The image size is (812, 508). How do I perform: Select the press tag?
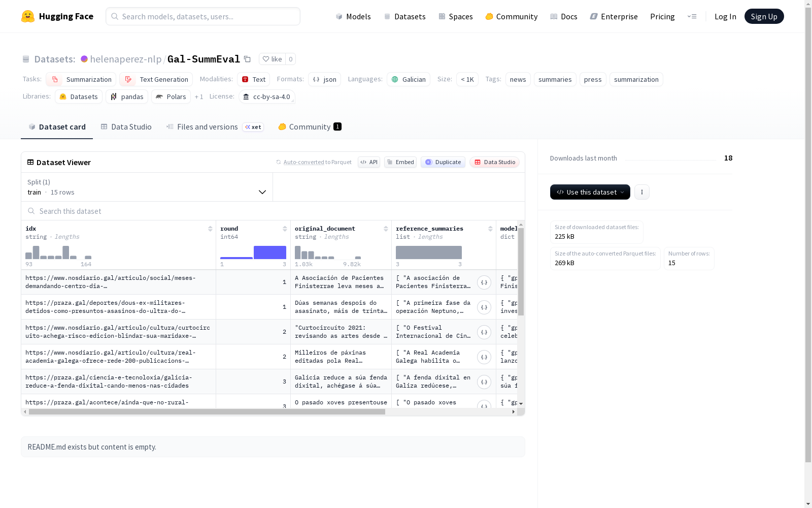(593, 79)
